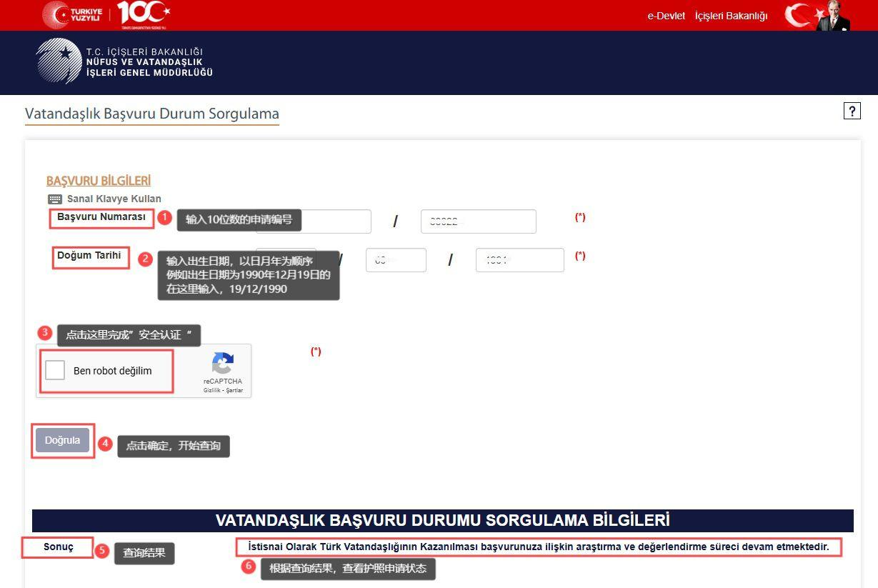Click the red number 1 marker
This screenshot has height=588, width=878.
(x=164, y=217)
